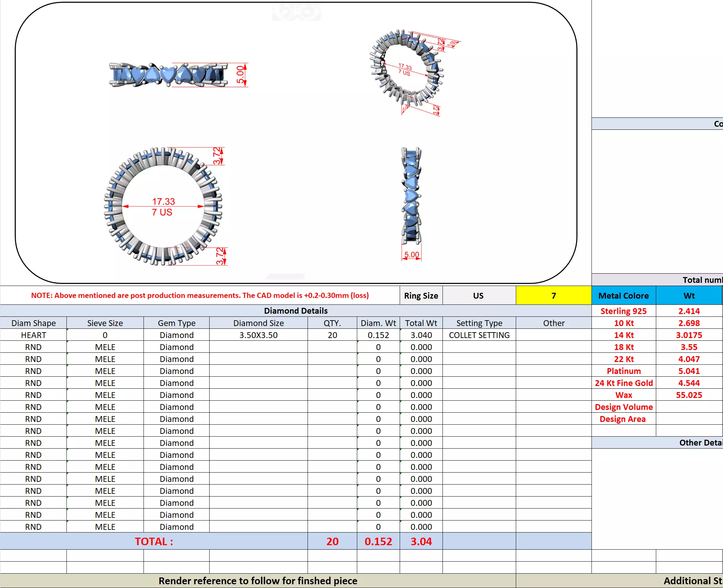Click the top-left ring front view thumbnail

click(168, 75)
